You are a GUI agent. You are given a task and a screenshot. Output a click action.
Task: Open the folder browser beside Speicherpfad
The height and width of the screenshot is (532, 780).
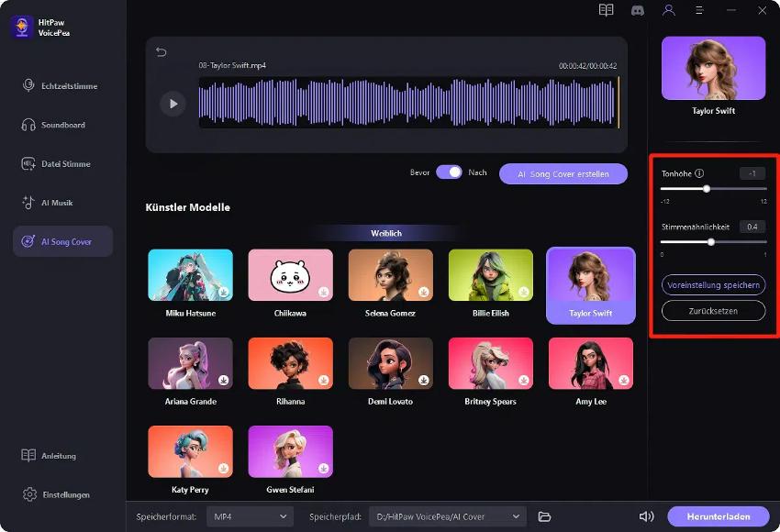(x=541, y=516)
